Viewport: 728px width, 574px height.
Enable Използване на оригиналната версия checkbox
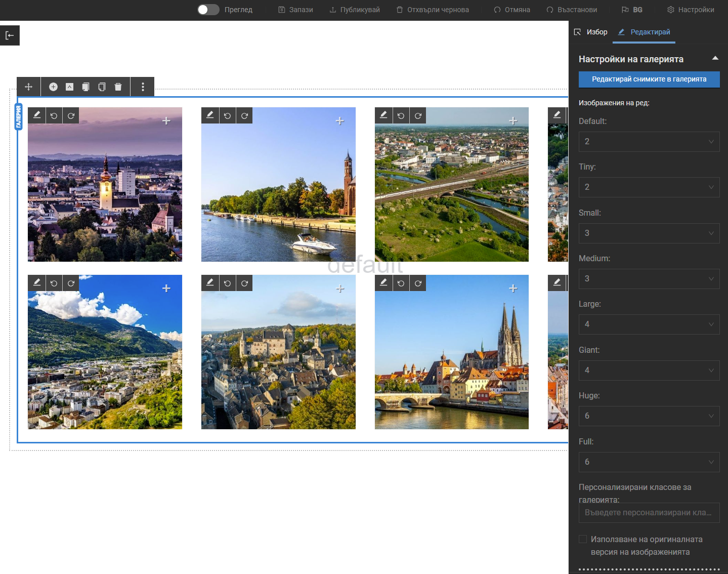click(x=583, y=539)
